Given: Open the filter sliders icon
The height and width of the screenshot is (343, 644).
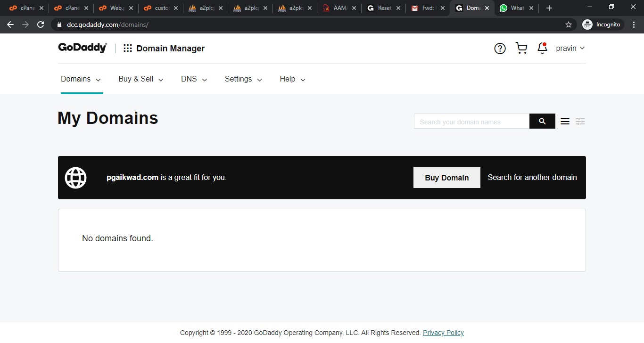Looking at the screenshot, I should coord(580,122).
